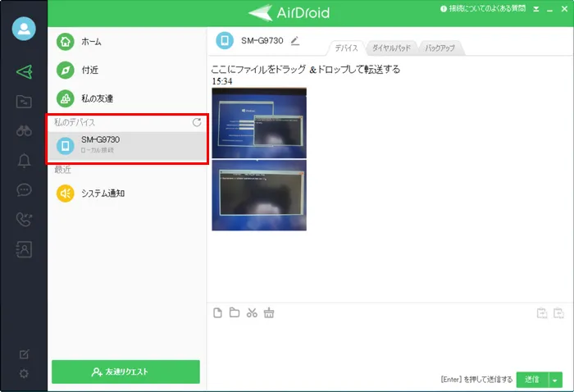This screenshot has height=392, width=574.
Task: Click the message input area
Action: pos(389,346)
